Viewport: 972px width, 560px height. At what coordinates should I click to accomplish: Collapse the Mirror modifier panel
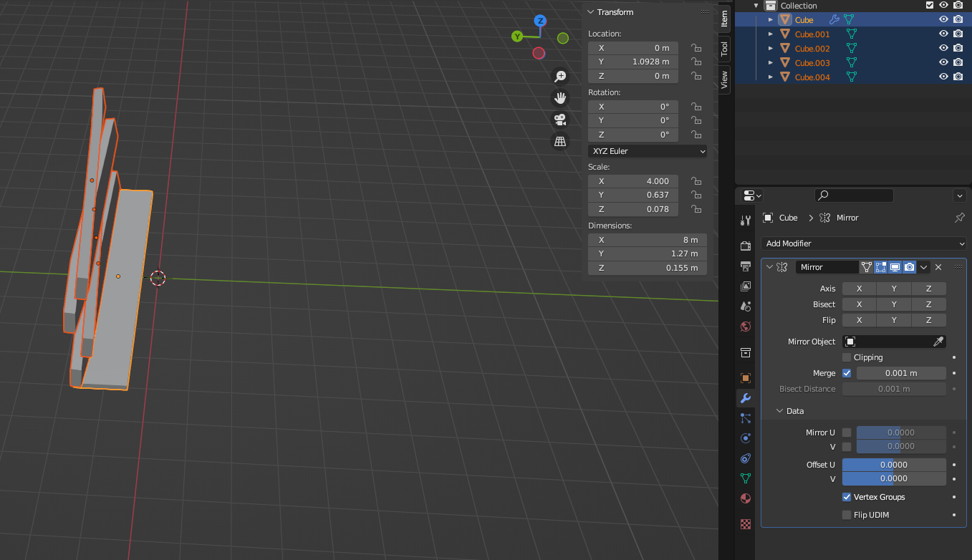coord(770,267)
